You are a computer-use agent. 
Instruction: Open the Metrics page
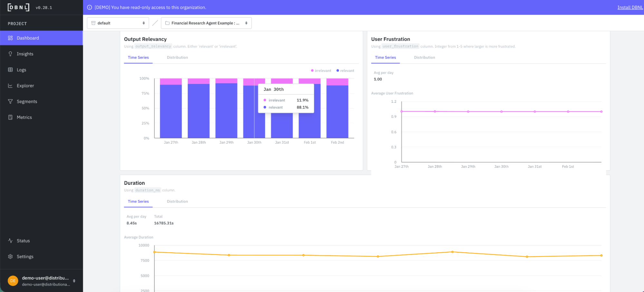[x=24, y=117]
